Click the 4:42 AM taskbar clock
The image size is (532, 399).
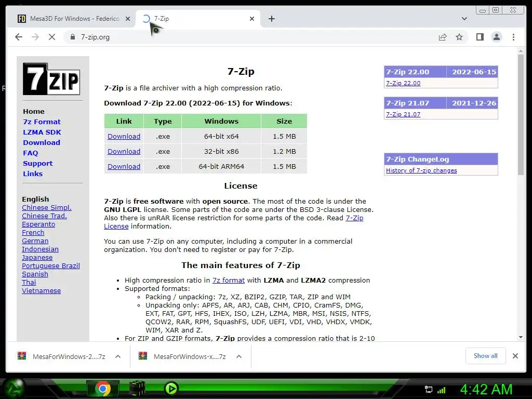486,390
